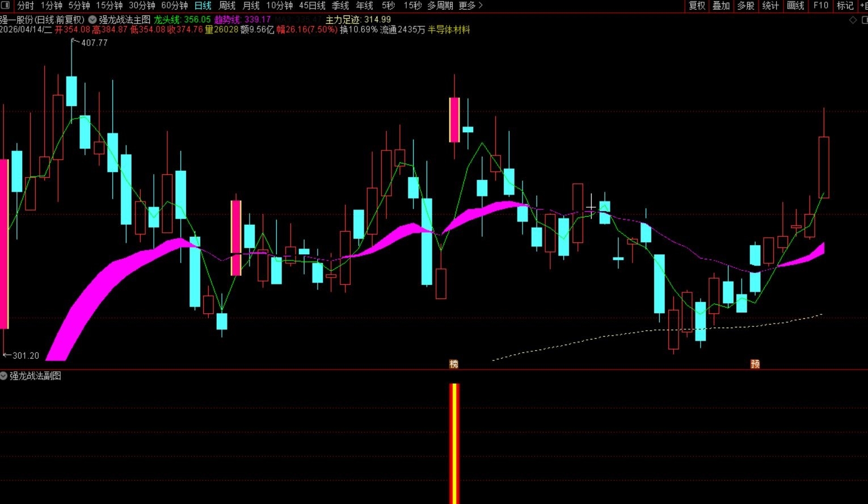Open the 多周期 multi-period view
The width and height of the screenshot is (868, 504).
pos(440,6)
